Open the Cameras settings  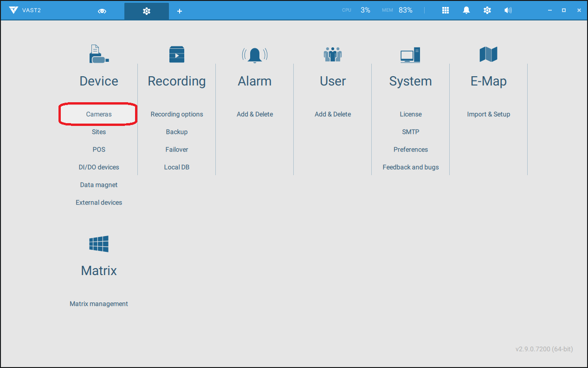tap(99, 114)
